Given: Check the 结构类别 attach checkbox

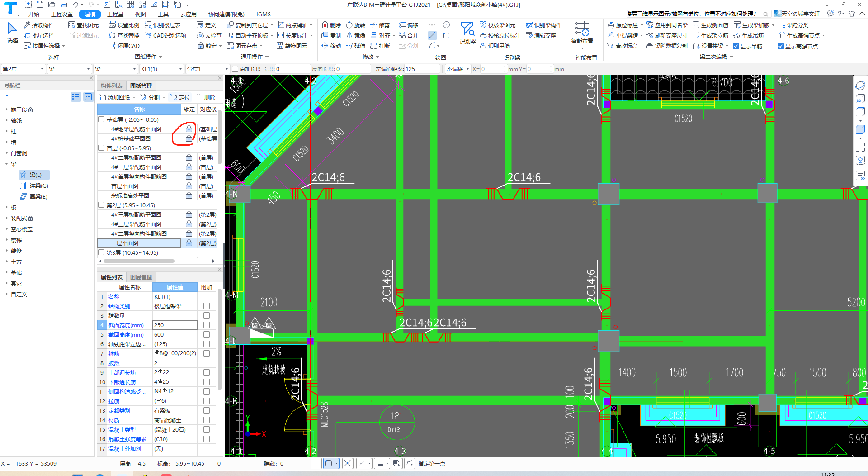Looking at the screenshot, I should 207,306.
